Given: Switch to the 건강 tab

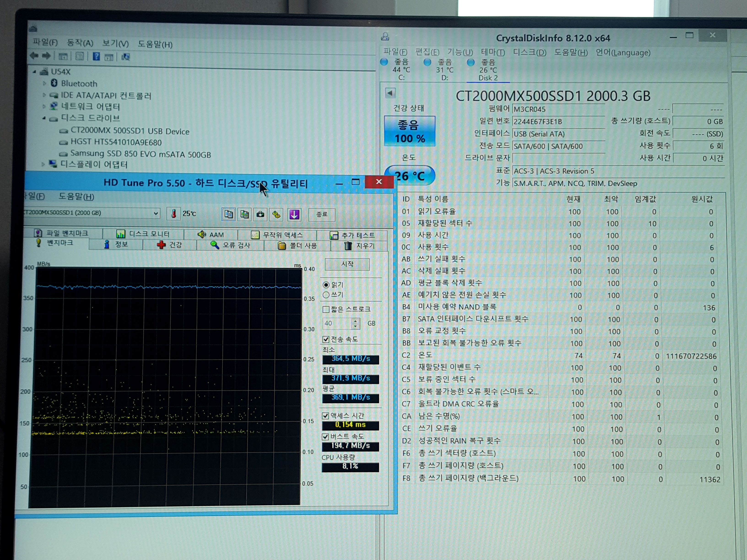Looking at the screenshot, I should (x=170, y=245).
